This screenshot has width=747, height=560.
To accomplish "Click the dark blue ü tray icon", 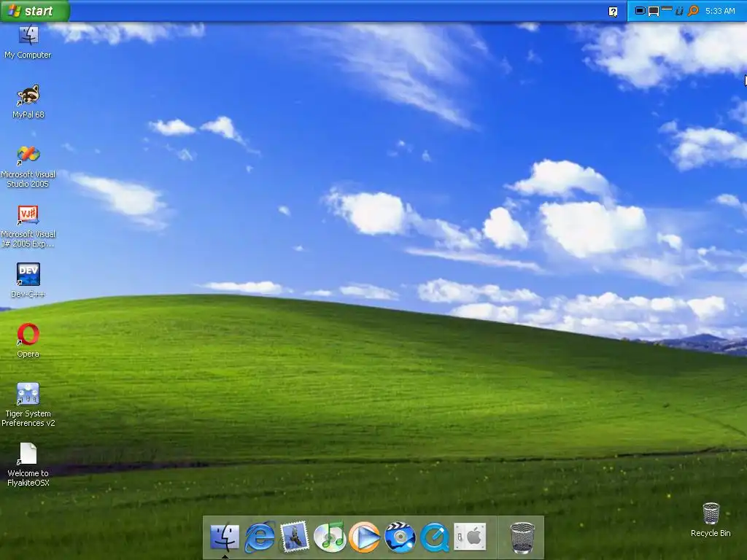I will tap(679, 10).
